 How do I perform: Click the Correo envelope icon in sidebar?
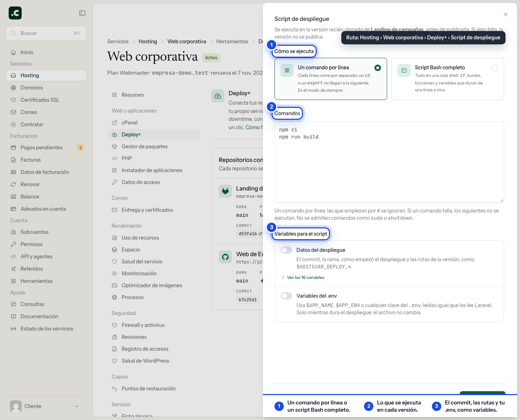[13, 112]
